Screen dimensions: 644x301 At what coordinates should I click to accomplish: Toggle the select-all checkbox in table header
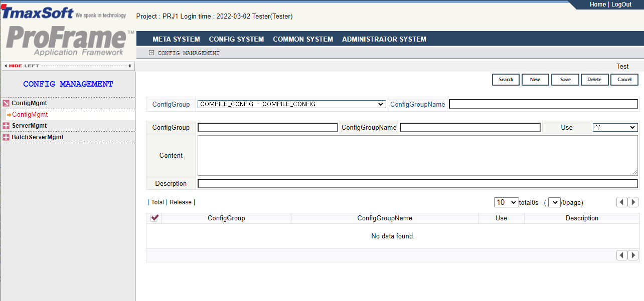tap(154, 218)
